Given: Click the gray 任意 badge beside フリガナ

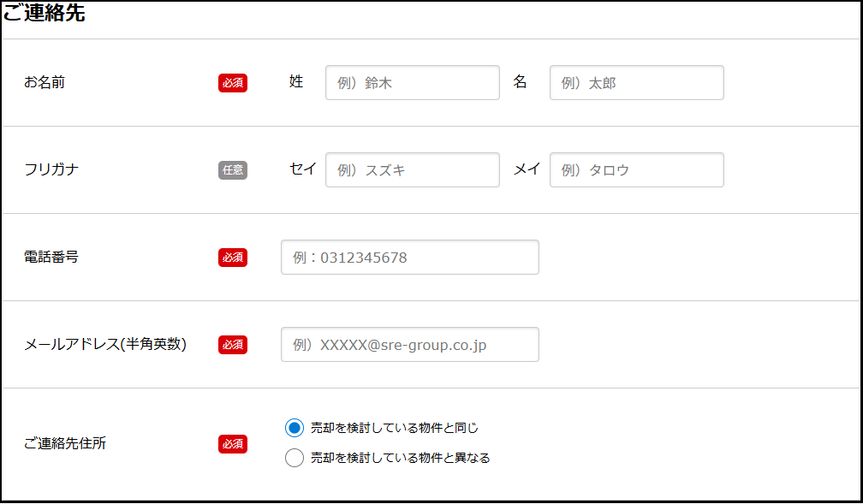Looking at the screenshot, I should (x=233, y=170).
